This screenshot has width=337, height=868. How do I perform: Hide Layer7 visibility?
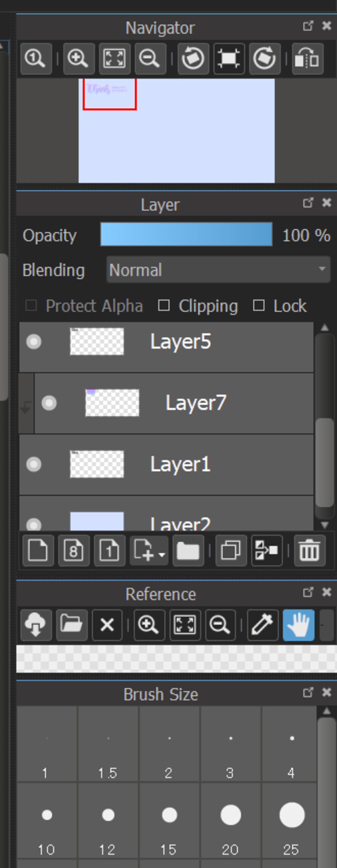point(49,403)
